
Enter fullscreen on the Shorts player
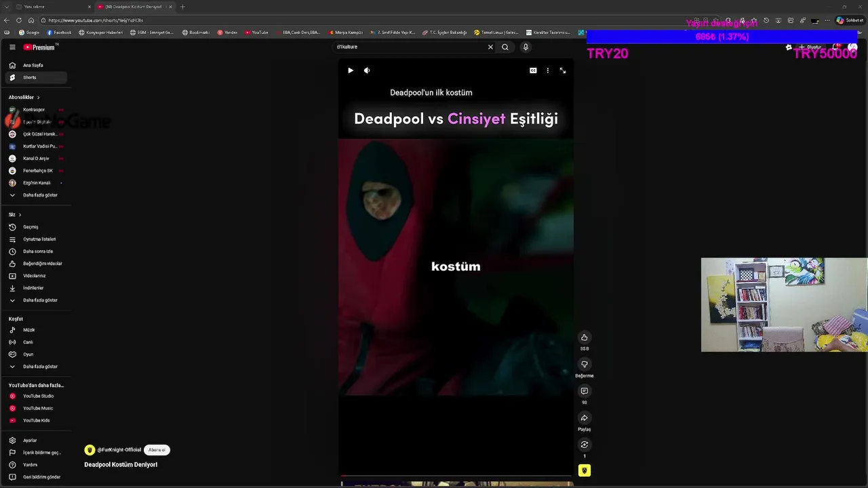[563, 70]
